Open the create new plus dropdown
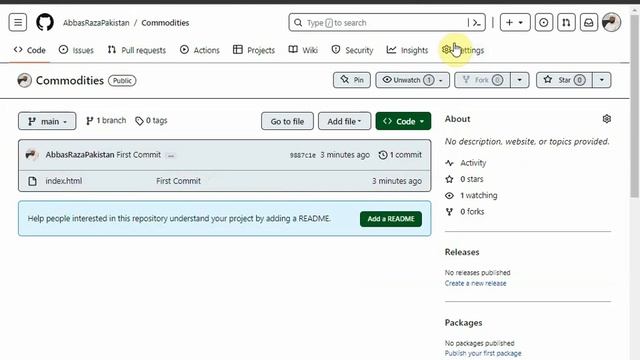This screenshot has height=360, width=640. [x=515, y=22]
